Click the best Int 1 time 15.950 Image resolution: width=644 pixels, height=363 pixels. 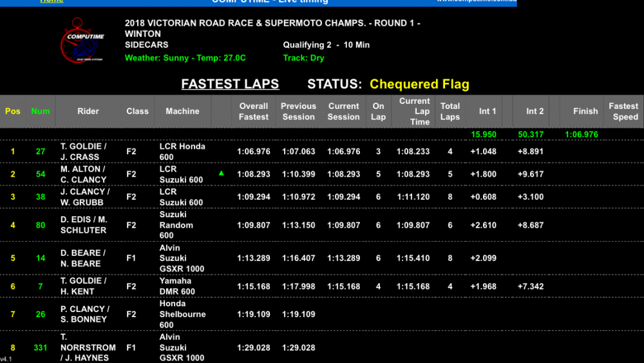pos(484,134)
